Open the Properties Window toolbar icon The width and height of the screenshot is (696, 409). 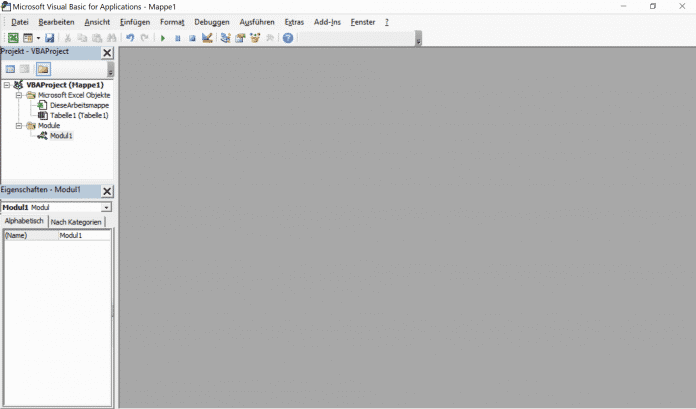click(240, 38)
